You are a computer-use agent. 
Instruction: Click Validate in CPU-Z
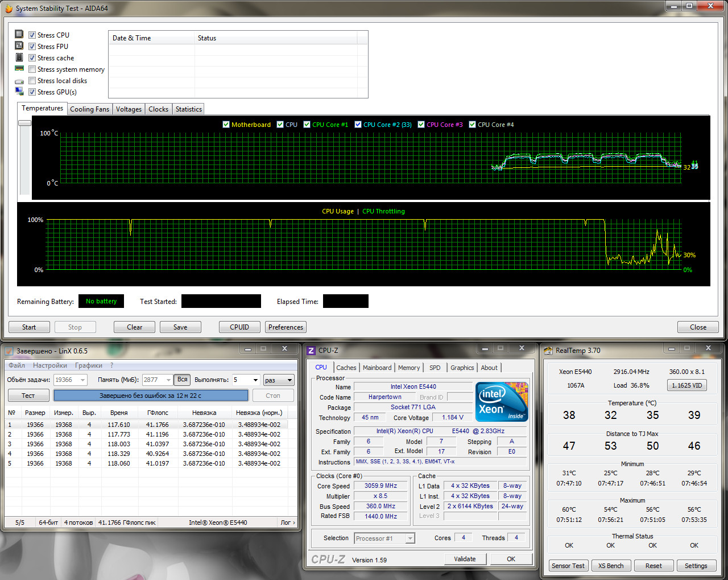pos(465,559)
